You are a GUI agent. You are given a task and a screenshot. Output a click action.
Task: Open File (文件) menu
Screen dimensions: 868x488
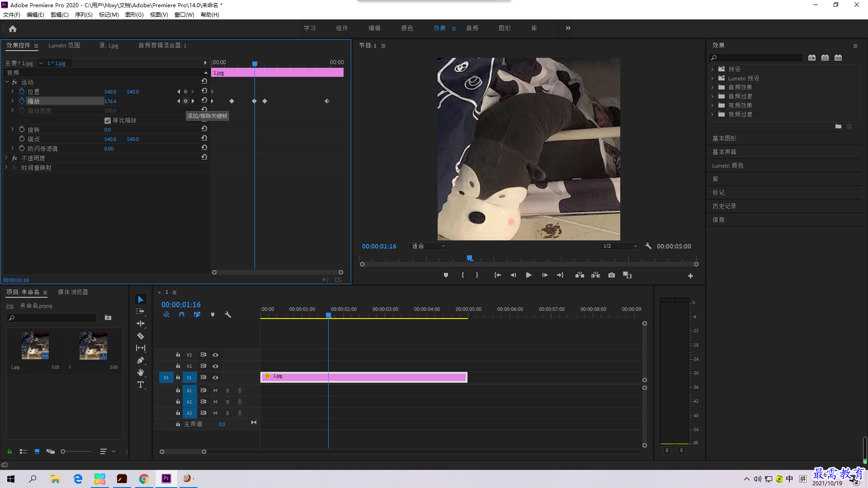[12, 15]
